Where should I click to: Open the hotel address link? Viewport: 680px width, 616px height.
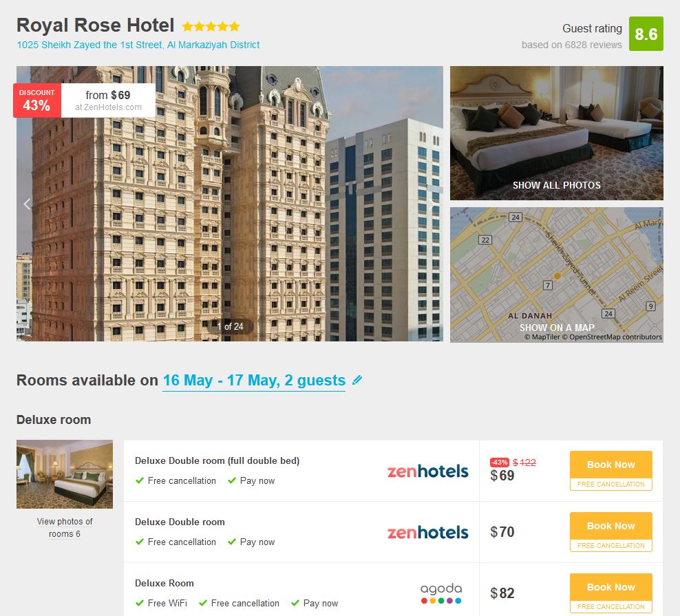click(x=138, y=45)
